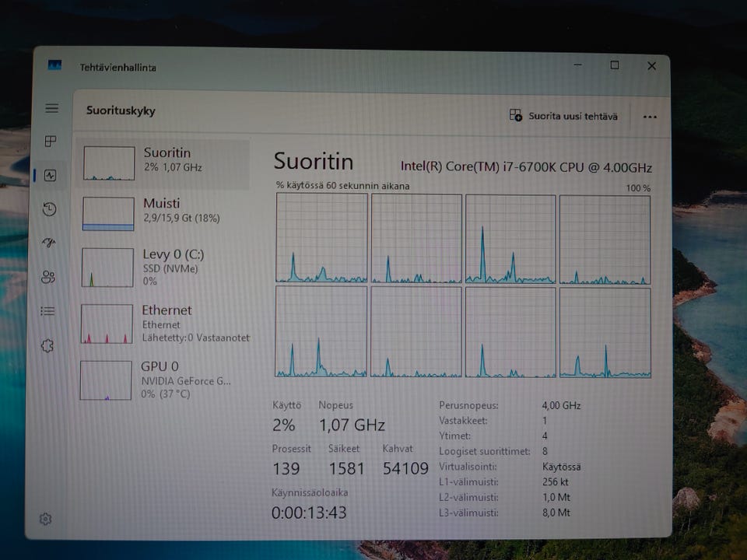The height and width of the screenshot is (560, 747).
Task: Click the uptime value 0:00:13:43
Action: (309, 513)
